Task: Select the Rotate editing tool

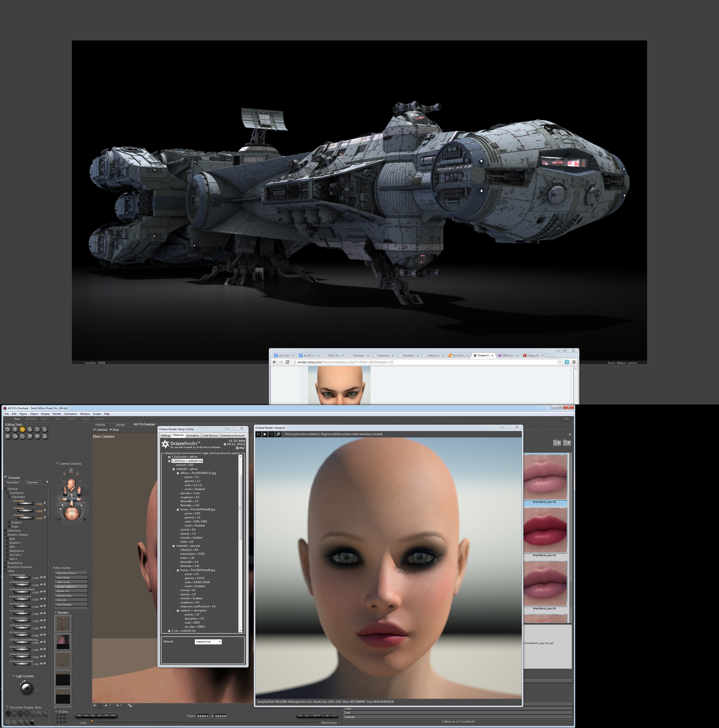Action: (x=8, y=429)
